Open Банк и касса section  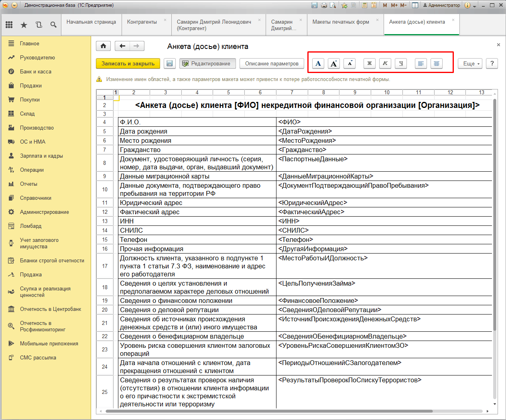[x=36, y=71]
